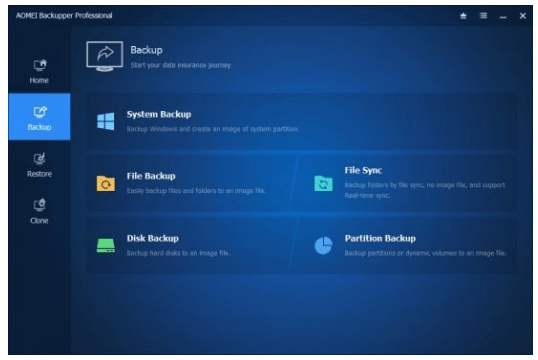Click 'Start your data insurance journey' subtitle
The image size is (538, 360).
(180, 65)
